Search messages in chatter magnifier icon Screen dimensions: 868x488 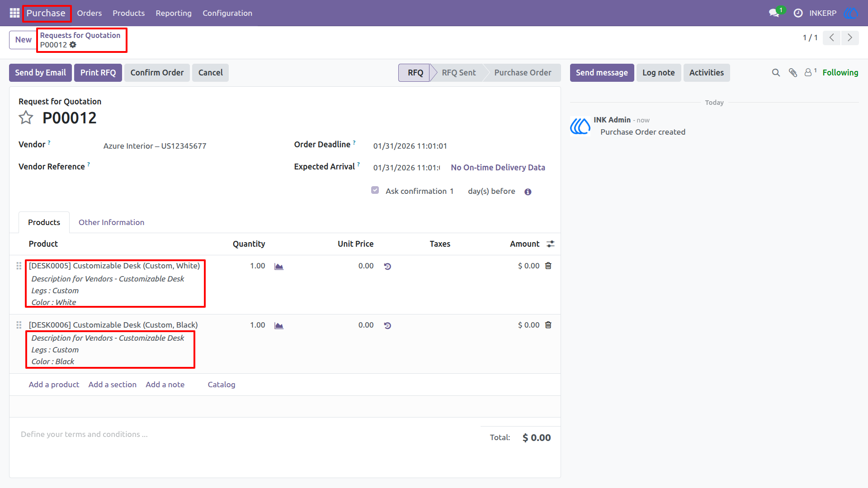[776, 73]
